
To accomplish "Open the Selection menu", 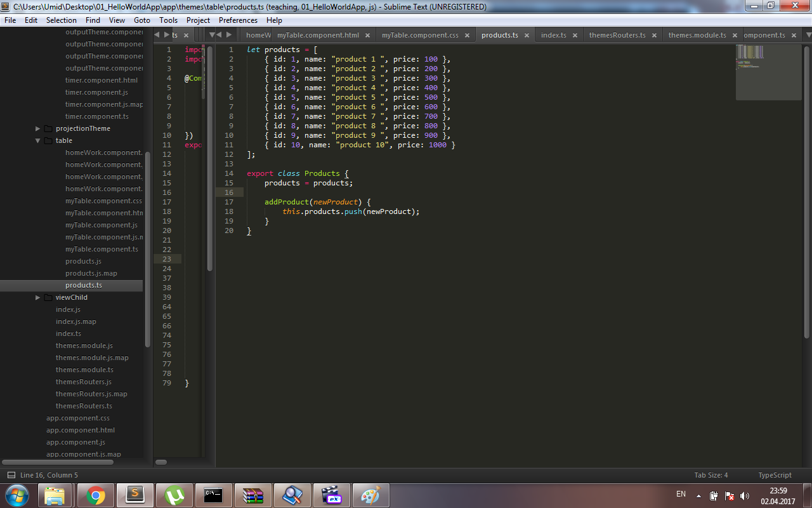I will [x=61, y=20].
